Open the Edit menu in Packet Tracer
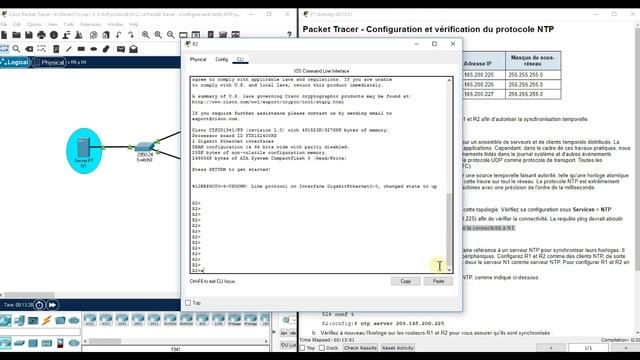The image size is (640, 360). point(17,24)
